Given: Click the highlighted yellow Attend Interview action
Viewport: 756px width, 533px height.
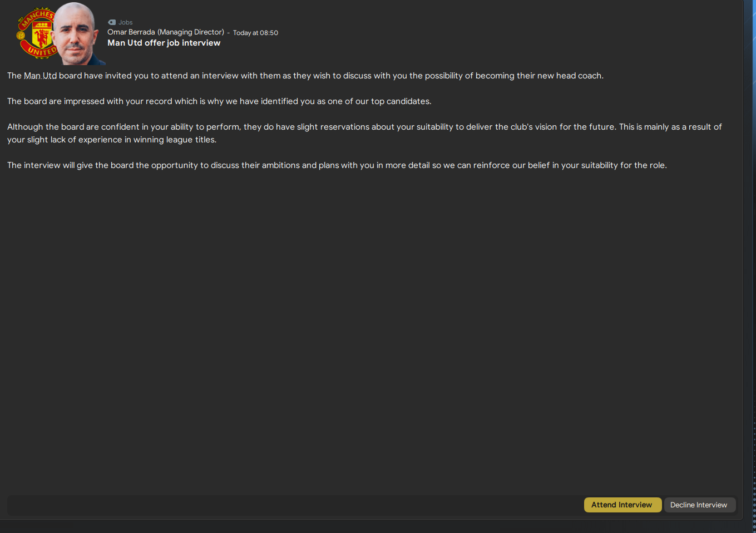Looking at the screenshot, I should [x=622, y=505].
